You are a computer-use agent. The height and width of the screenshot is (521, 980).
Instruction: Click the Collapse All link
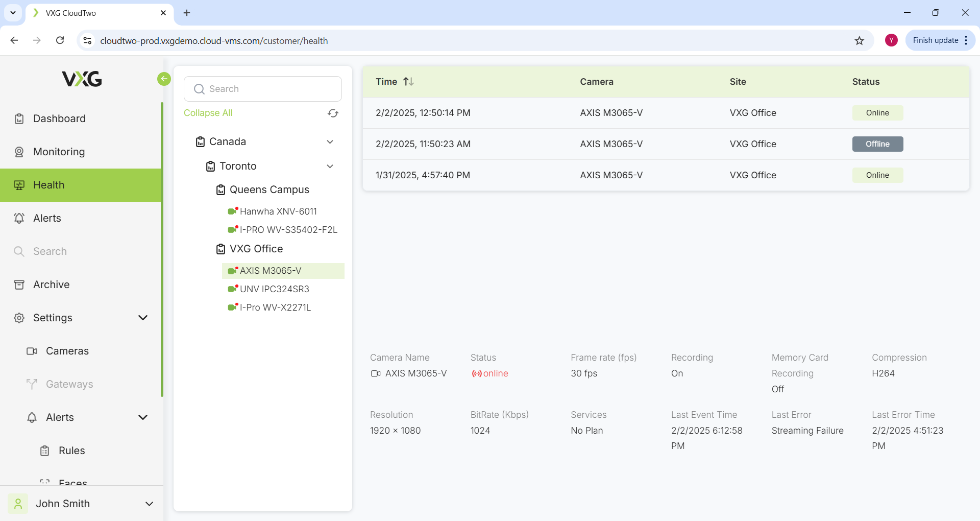coord(208,113)
